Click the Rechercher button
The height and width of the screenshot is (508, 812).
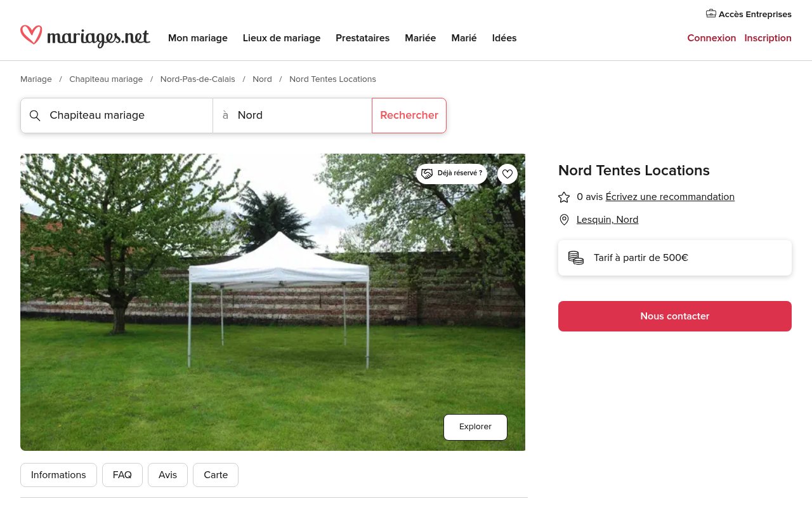[409, 116]
